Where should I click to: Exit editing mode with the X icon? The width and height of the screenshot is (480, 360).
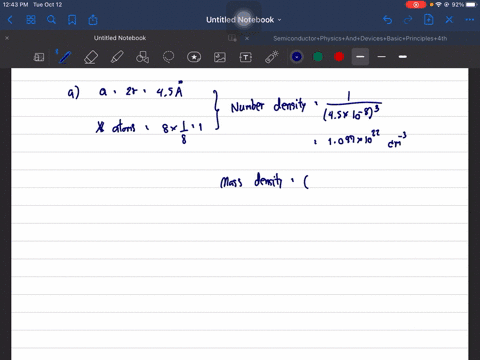449,20
